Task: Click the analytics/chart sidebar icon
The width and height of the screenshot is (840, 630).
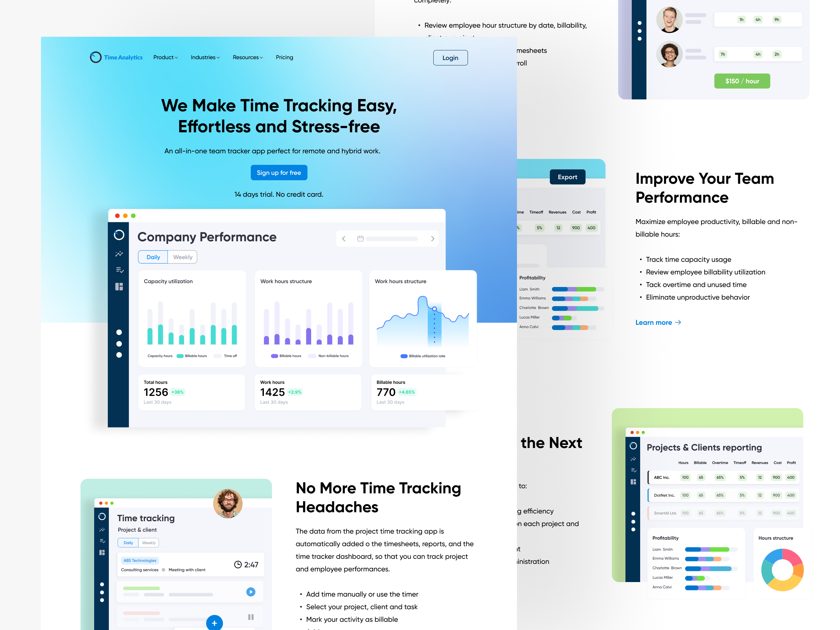Action: coord(120,254)
